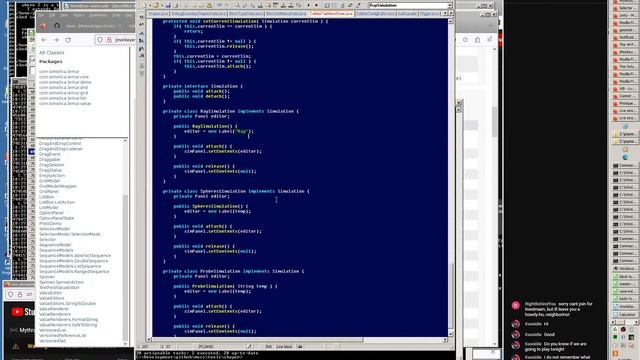640x360 pixels.
Task: Click the editor scroll-down arrow
Action: click(451, 333)
